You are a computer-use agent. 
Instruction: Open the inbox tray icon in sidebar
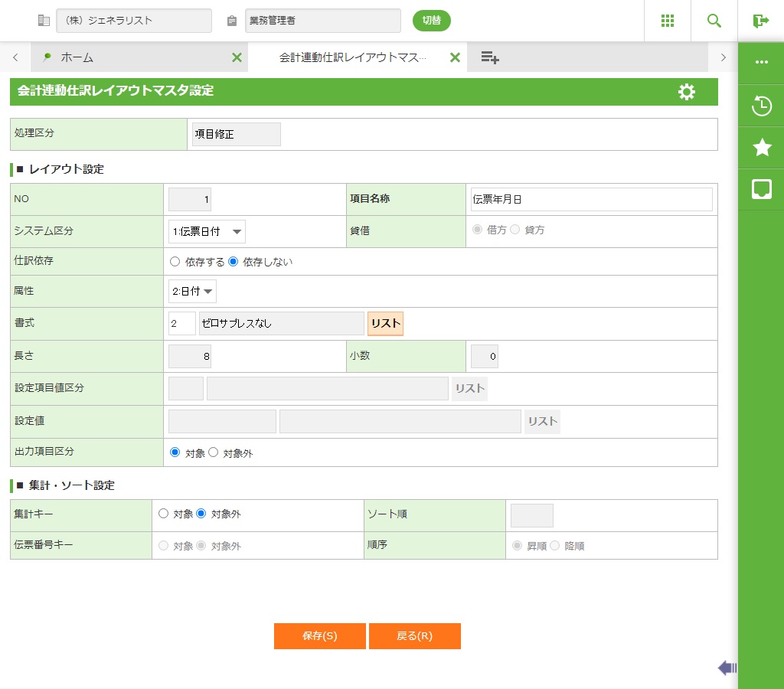point(762,189)
